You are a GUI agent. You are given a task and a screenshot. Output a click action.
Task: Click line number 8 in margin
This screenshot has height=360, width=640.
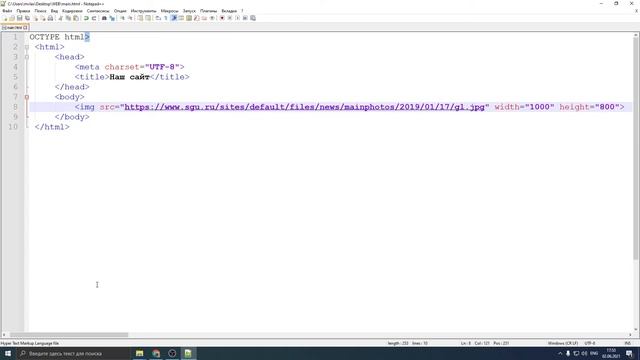tap(15, 107)
